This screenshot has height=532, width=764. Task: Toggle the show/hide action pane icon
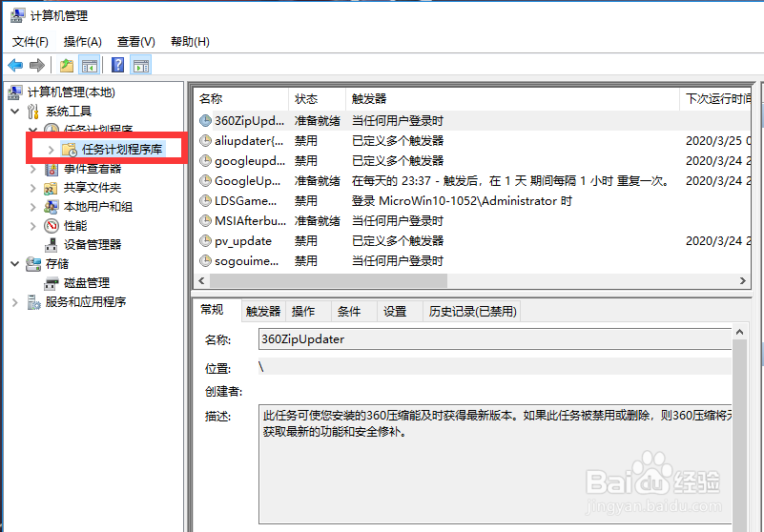coord(141,65)
